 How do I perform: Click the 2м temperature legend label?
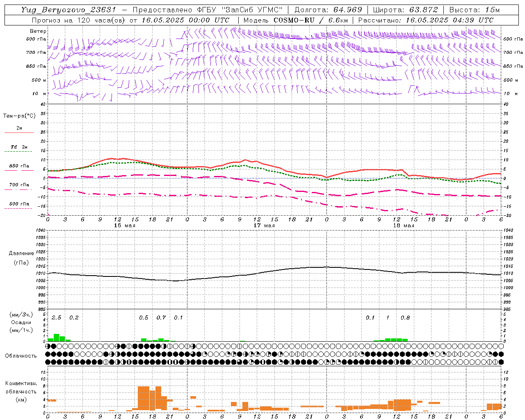click(x=19, y=128)
